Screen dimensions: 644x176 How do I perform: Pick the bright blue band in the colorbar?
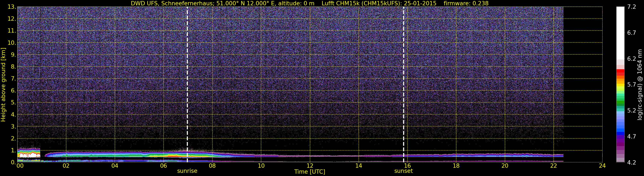620,130
